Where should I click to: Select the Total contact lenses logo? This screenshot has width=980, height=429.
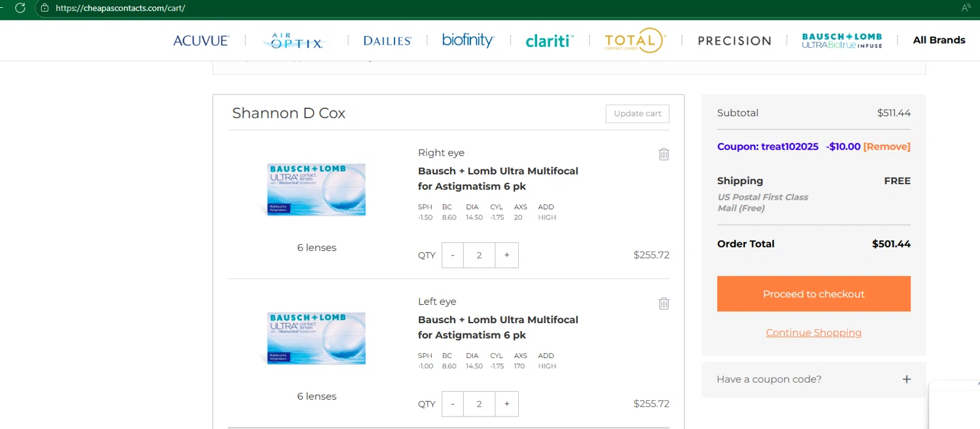(634, 40)
